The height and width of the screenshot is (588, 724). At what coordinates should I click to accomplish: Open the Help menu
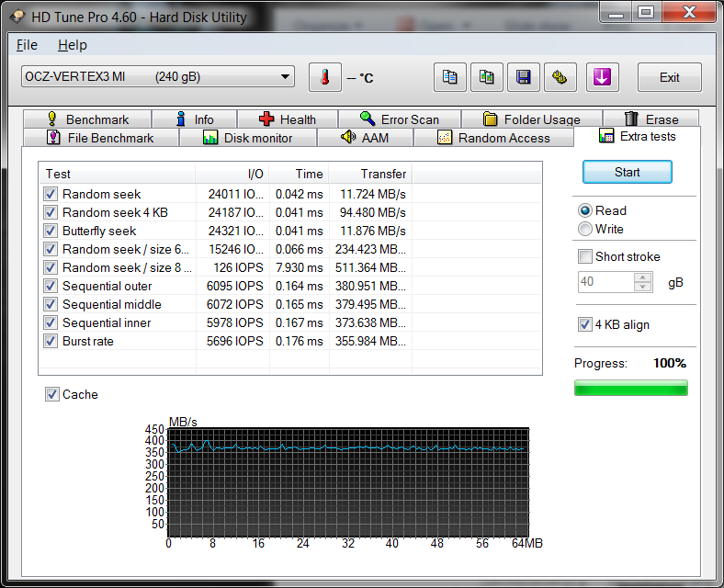click(72, 45)
